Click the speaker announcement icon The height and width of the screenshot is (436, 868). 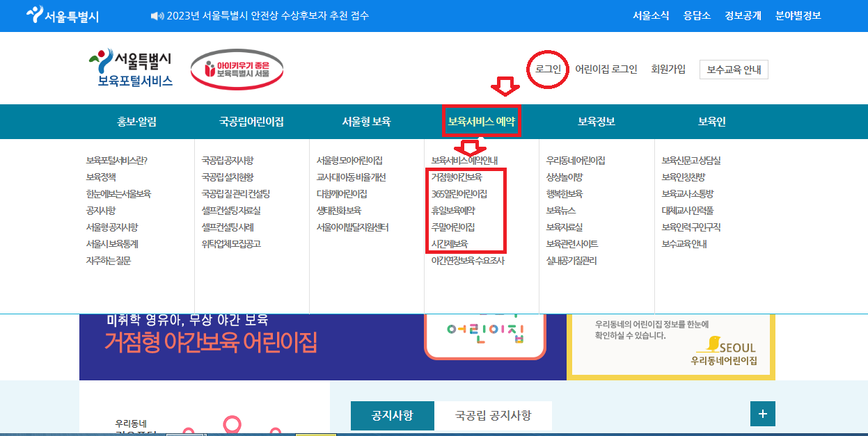157,15
